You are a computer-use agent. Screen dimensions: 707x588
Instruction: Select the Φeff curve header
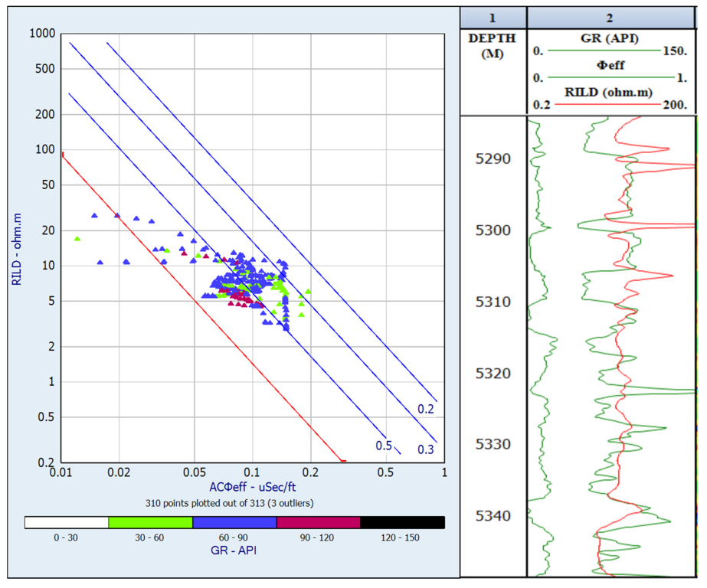tap(610, 66)
